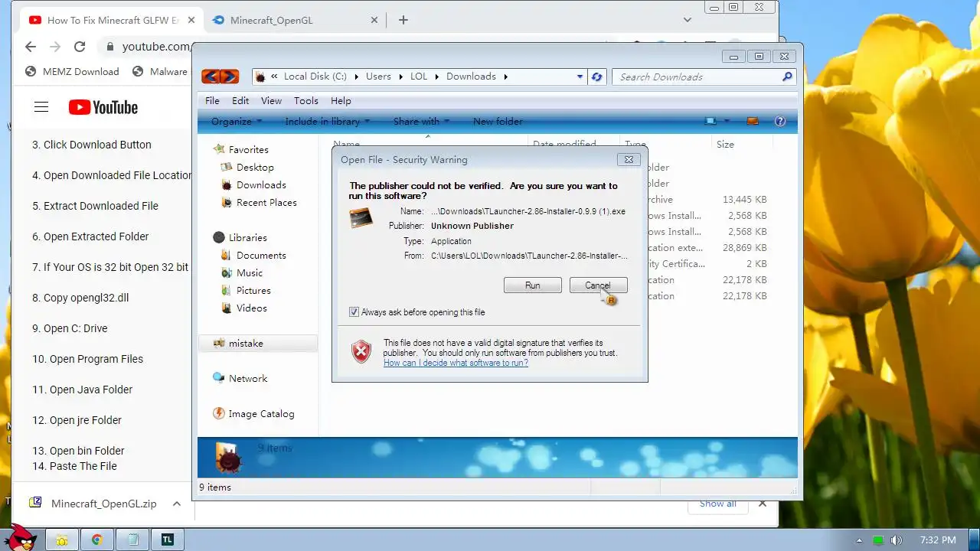Uncheck 'Always ask before opening this file'
This screenshot has height=551, width=980.
click(x=354, y=312)
